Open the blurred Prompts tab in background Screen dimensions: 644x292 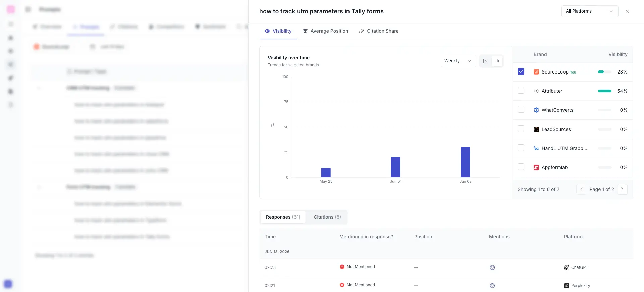[86, 27]
